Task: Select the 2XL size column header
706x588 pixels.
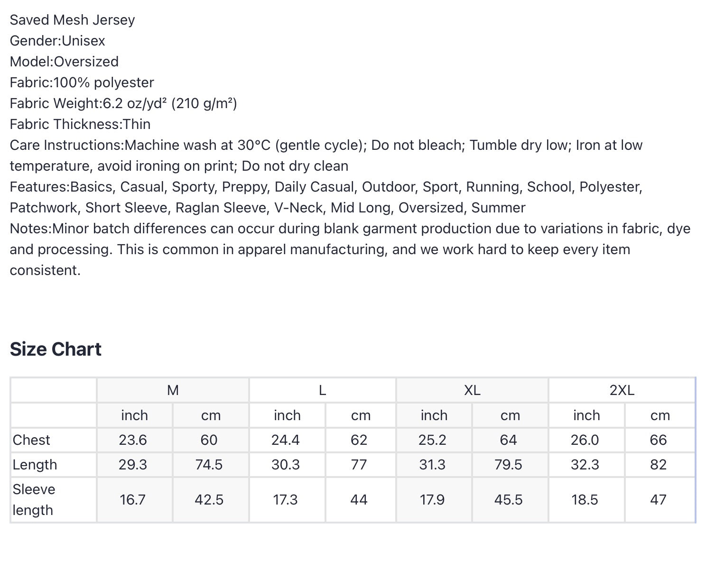Action: pos(622,390)
